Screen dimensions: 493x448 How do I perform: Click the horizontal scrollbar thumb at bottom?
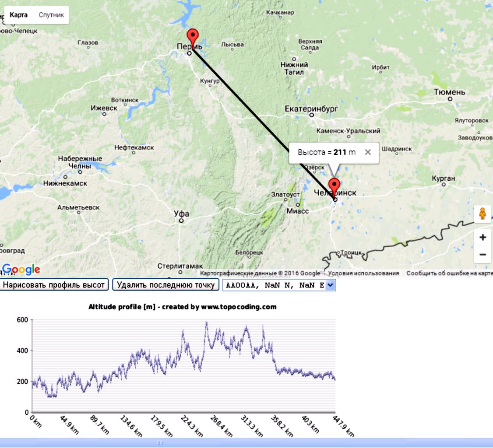pos(160,443)
